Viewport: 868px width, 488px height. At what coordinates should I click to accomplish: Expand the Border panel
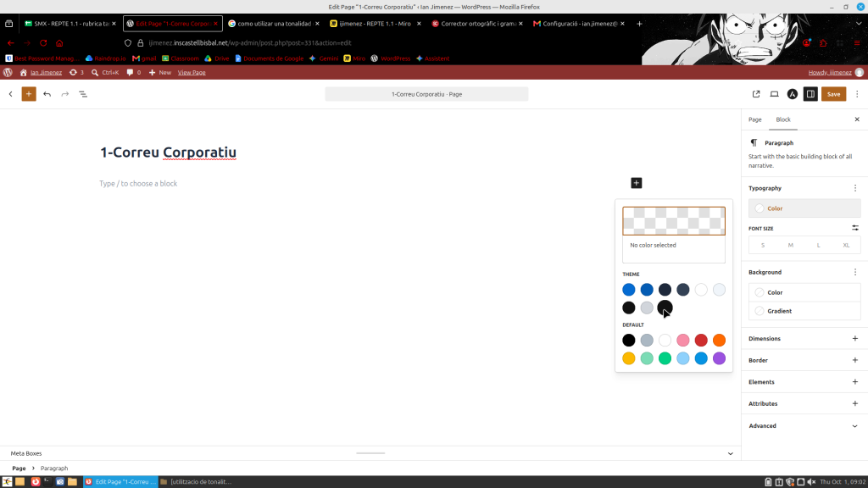(x=804, y=360)
